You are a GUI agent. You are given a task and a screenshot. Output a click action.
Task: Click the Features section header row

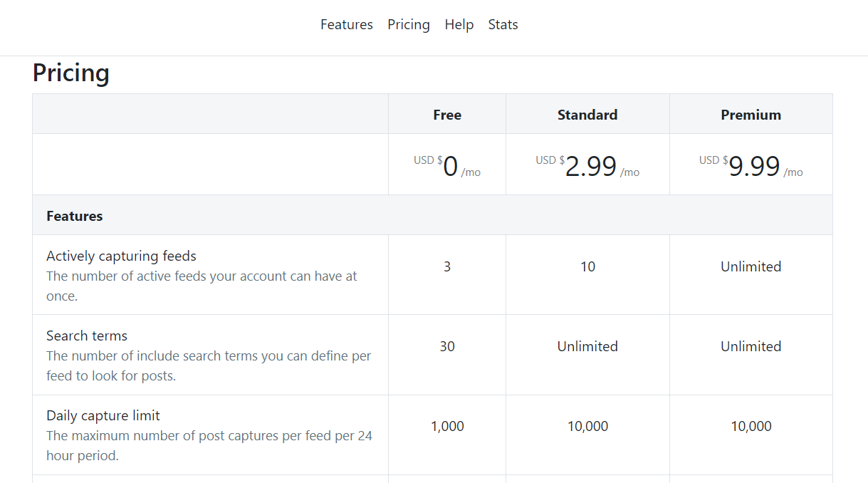click(75, 216)
